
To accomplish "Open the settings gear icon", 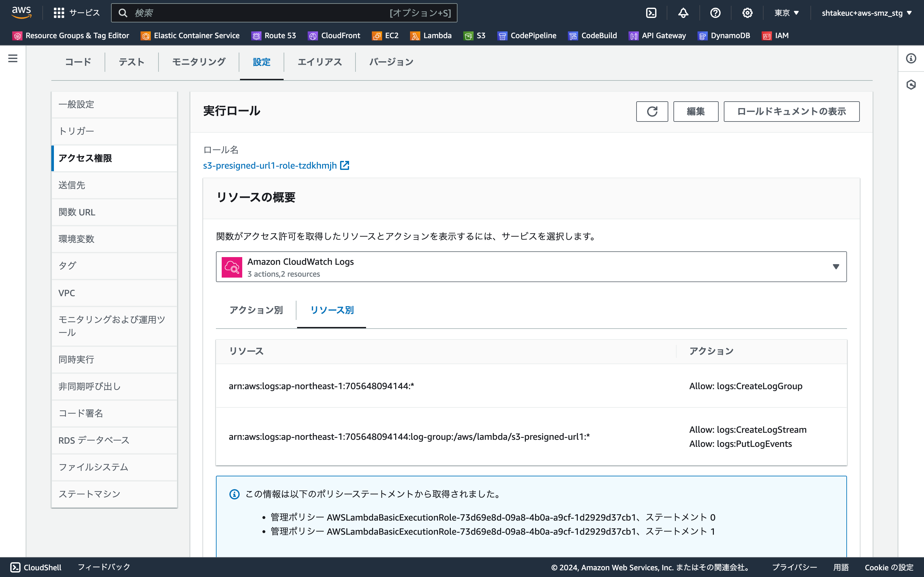I will pos(747,13).
